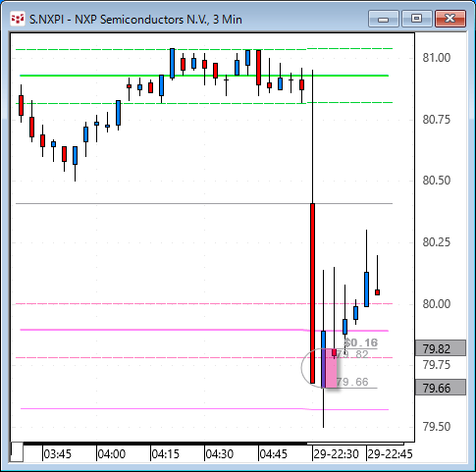Screen dimensions: 476x472
Task: Click the last small red candle on right
Action: (x=377, y=292)
